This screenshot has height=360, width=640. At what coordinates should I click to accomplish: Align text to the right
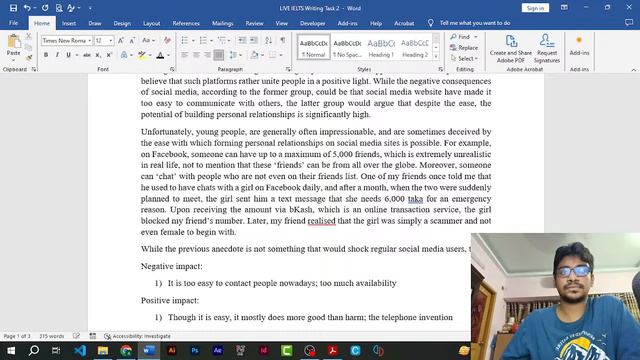click(207, 55)
